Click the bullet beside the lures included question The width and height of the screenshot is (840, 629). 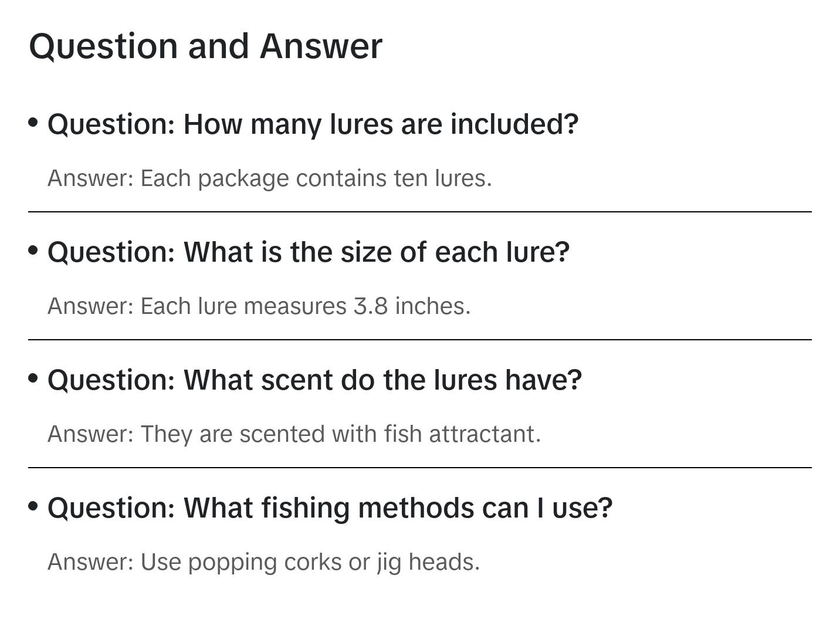coord(33,122)
